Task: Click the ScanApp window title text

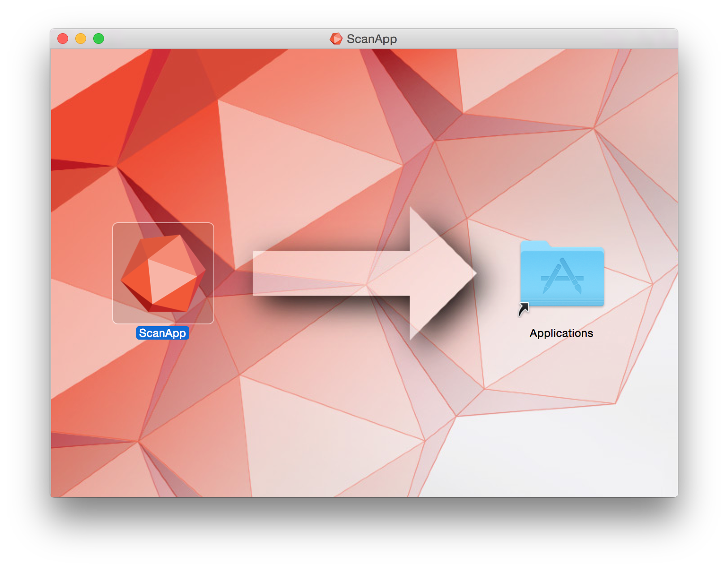Action: pyautogui.click(x=372, y=39)
